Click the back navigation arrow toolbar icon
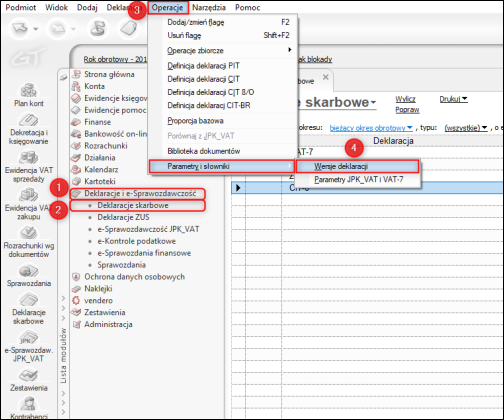This screenshot has width=504, height=420. click(19, 29)
